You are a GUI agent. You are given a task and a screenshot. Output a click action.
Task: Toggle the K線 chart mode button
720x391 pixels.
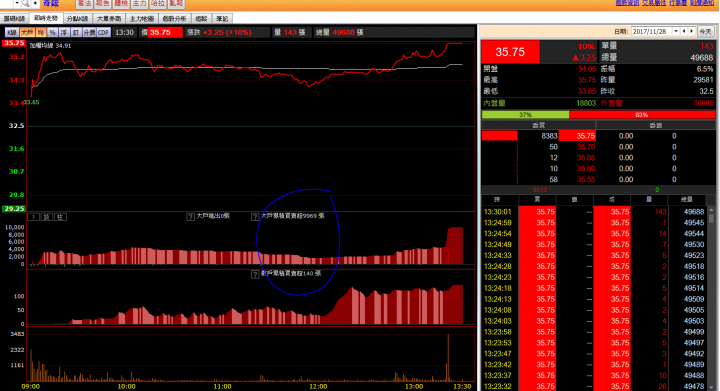12,33
